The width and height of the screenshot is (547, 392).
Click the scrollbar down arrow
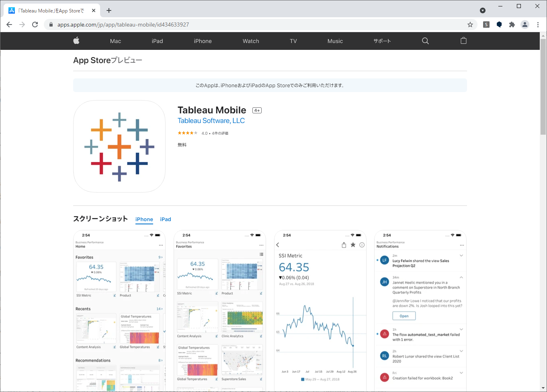click(543, 388)
